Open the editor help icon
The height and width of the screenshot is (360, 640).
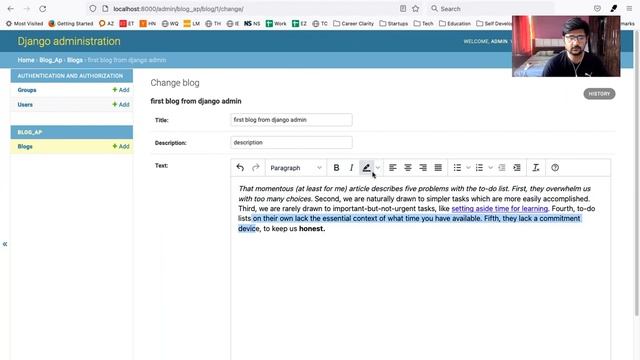[x=555, y=168]
